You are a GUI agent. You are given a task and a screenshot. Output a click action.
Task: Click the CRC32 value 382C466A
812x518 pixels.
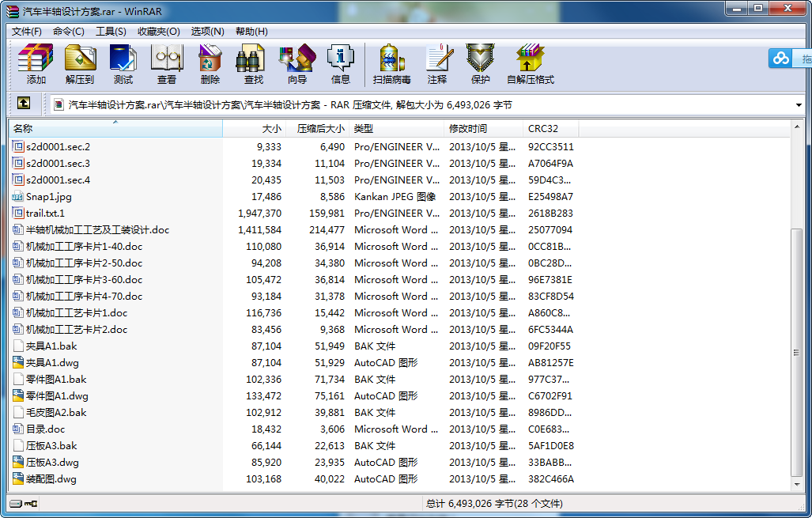(550, 478)
